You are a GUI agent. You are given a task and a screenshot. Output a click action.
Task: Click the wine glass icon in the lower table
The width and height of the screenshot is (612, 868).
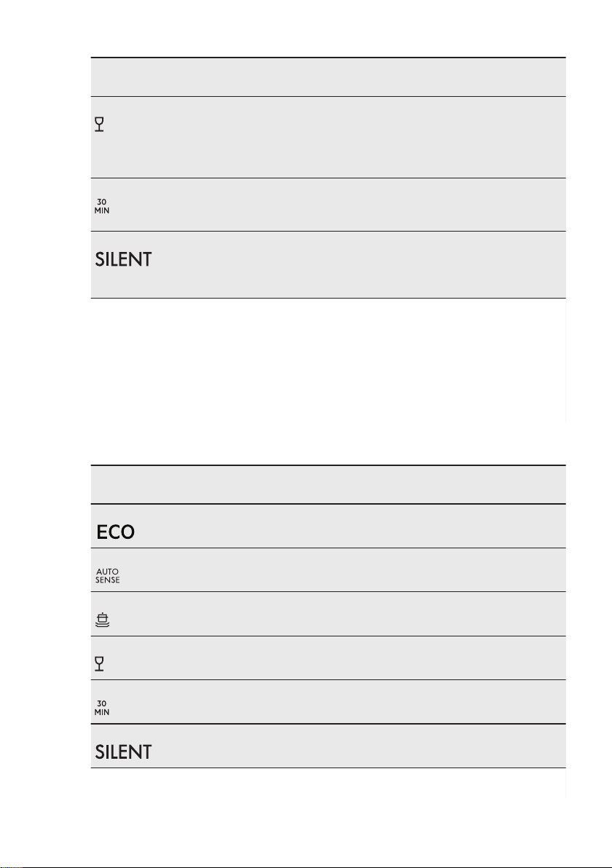pos(99,663)
